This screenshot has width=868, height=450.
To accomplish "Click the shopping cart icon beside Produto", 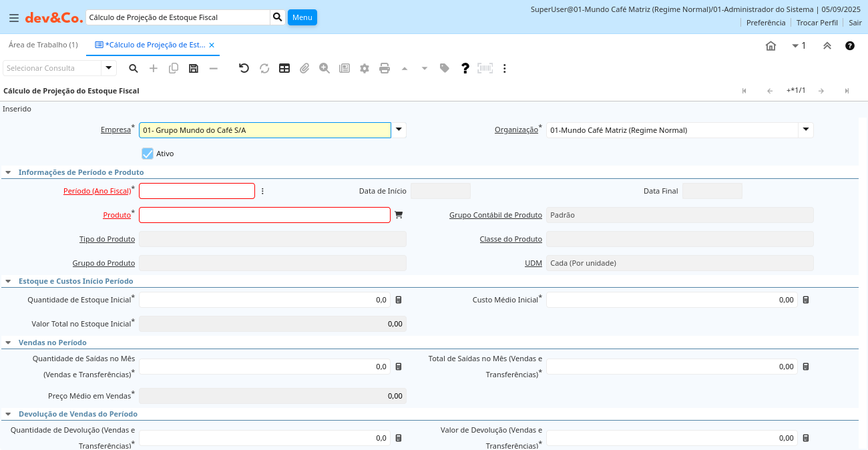I will click(x=399, y=215).
